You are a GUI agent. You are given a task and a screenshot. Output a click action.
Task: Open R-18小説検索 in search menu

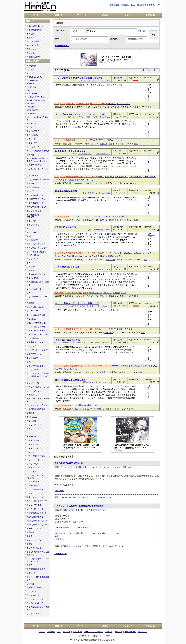click(33, 45)
